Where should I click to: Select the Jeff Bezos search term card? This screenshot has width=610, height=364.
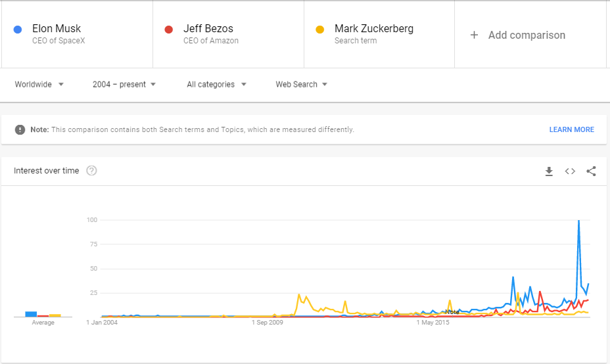click(x=228, y=34)
